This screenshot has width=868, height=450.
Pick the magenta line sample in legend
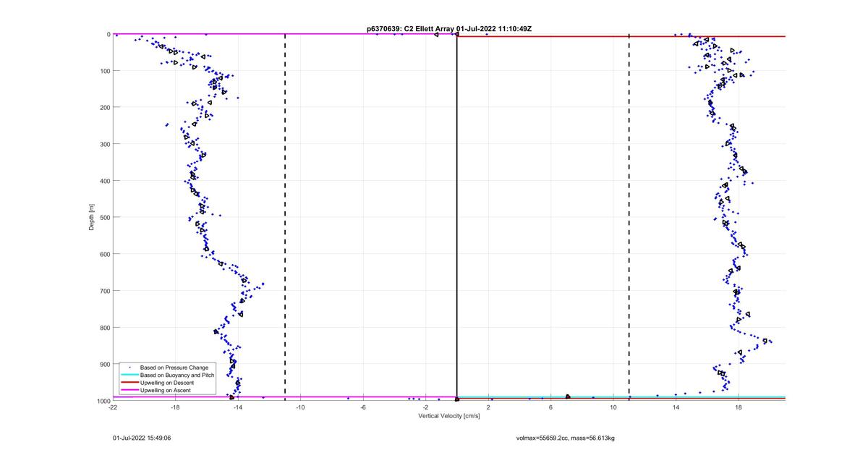[x=129, y=390]
